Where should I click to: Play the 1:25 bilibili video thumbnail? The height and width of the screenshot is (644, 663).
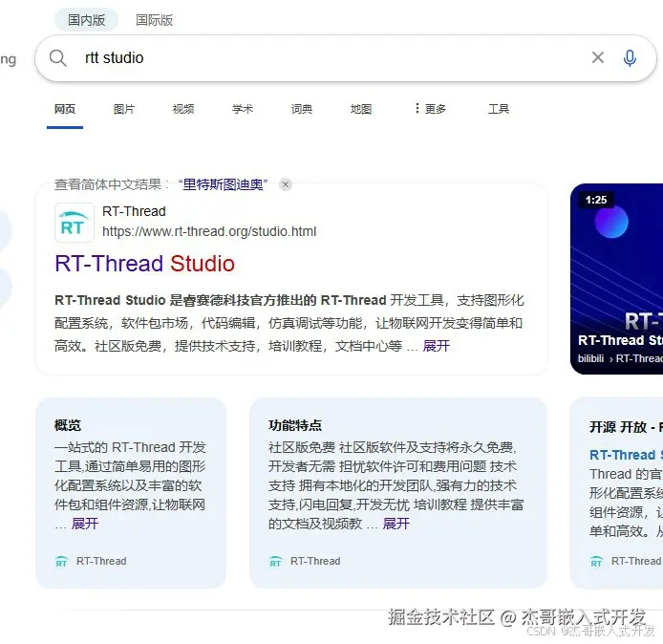click(x=616, y=279)
